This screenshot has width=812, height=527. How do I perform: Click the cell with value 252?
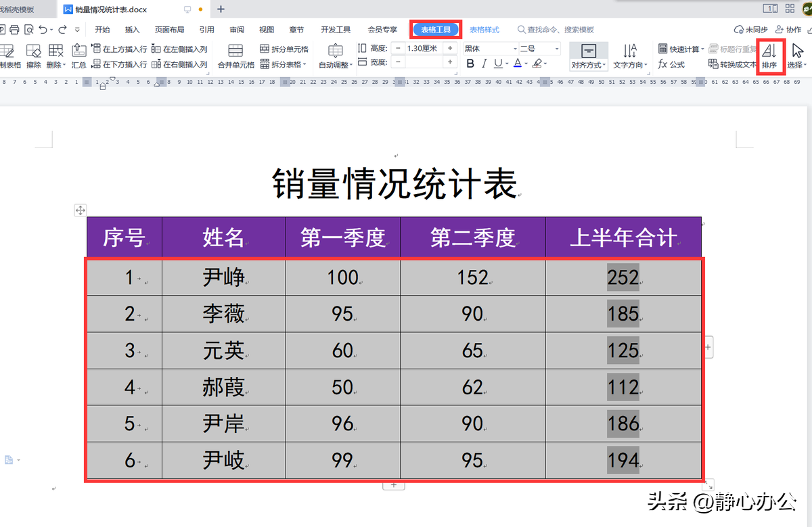pyautogui.click(x=623, y=277)
